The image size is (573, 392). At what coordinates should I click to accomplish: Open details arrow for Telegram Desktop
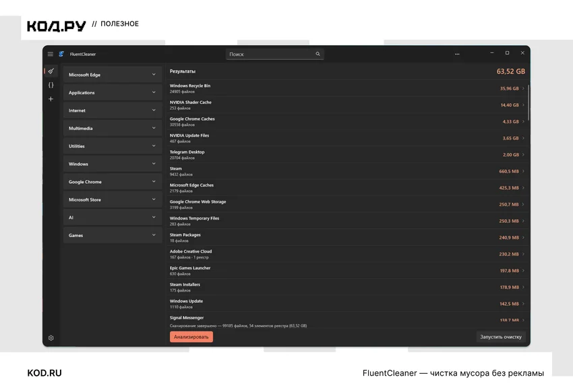pyautogui.click(x=523, y=155)
